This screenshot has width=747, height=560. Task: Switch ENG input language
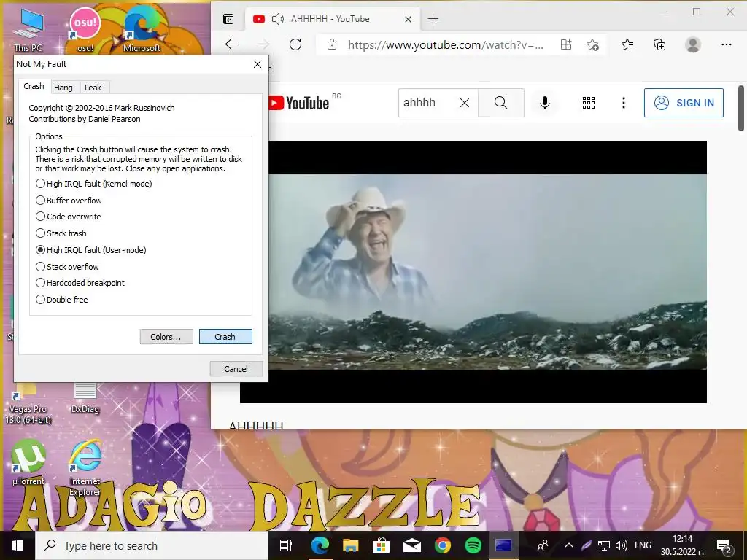coord(643,545)
